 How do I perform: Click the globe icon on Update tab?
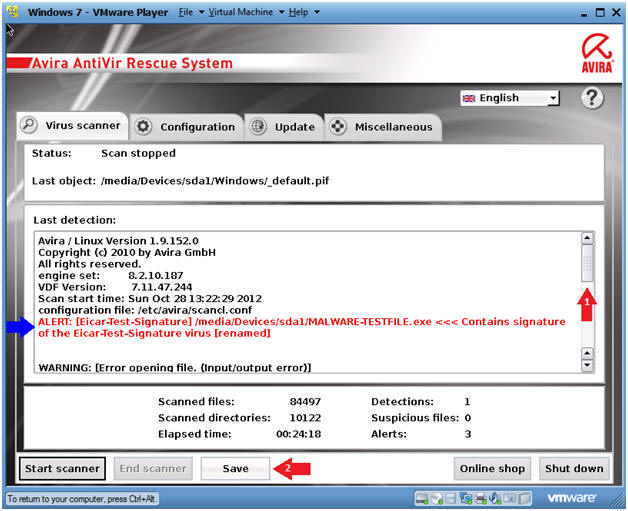[258, 126]
